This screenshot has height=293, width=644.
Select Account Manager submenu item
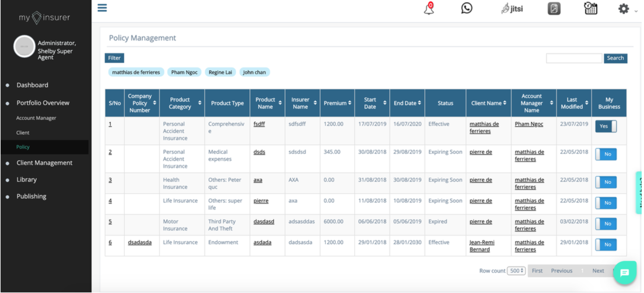click(x=36, y=118)
